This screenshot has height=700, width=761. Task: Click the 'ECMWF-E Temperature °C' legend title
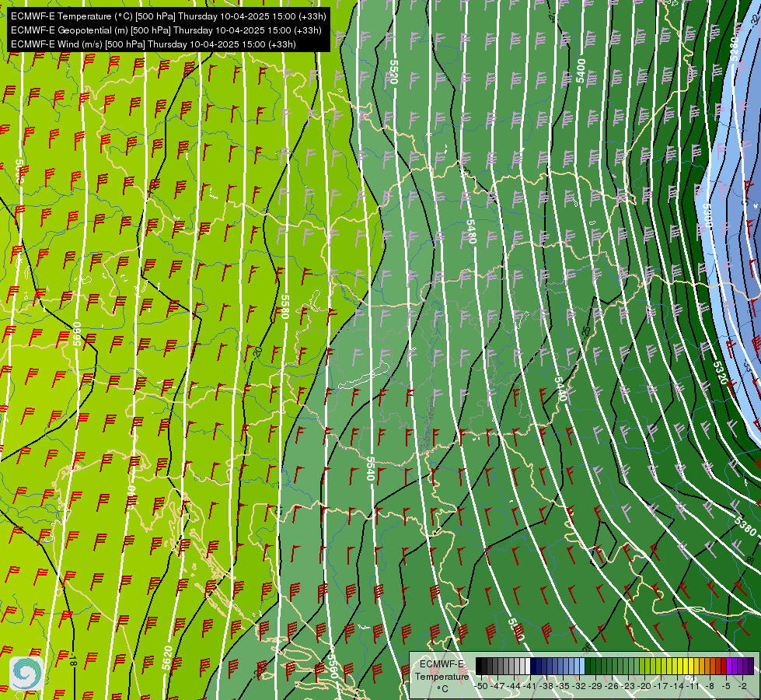pyautogui.click(x=442, y=676)
